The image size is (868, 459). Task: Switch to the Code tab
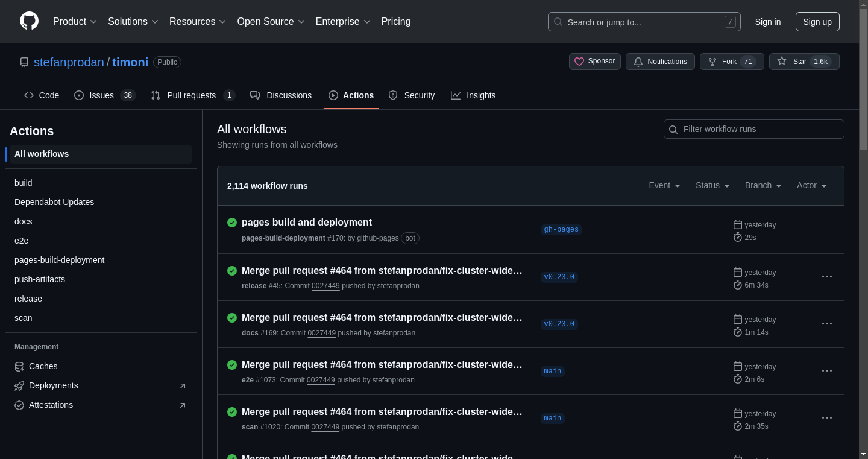(42, 95)
